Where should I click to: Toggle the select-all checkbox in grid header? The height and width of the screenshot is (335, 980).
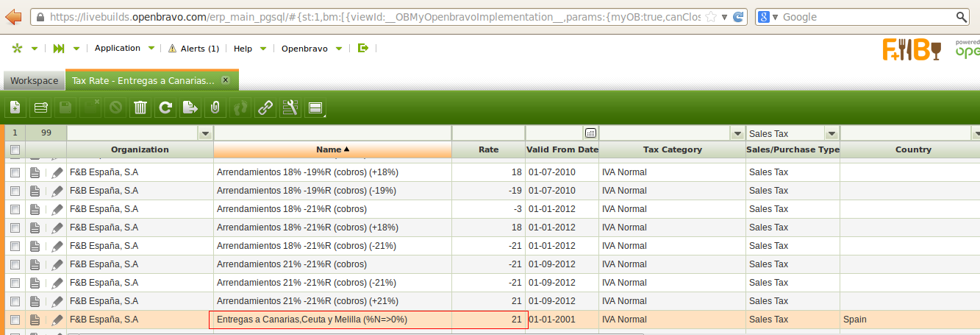(15, 150)
